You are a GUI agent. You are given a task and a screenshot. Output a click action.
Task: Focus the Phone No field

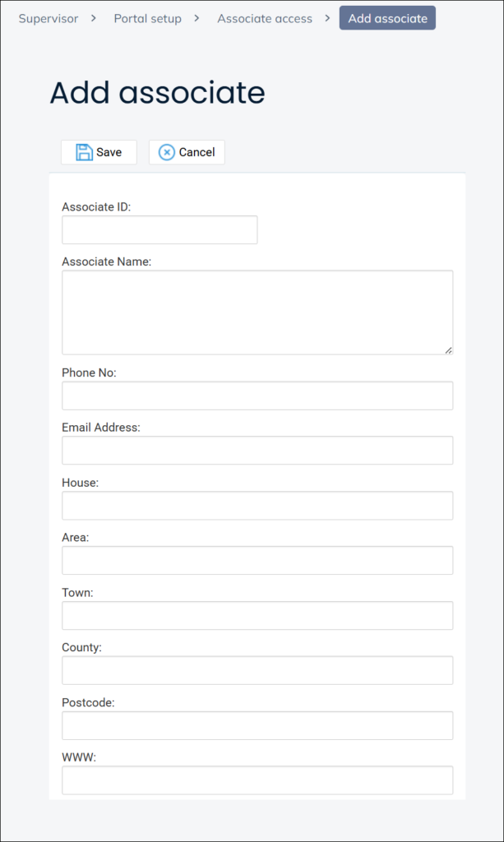pyautogui.click(x=257, y=396)
